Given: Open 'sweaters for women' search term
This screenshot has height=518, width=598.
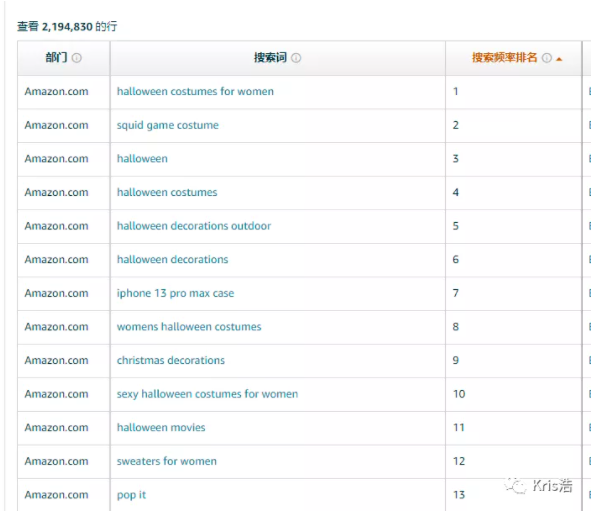Looking at the screenshot, I should coord(167,461).
